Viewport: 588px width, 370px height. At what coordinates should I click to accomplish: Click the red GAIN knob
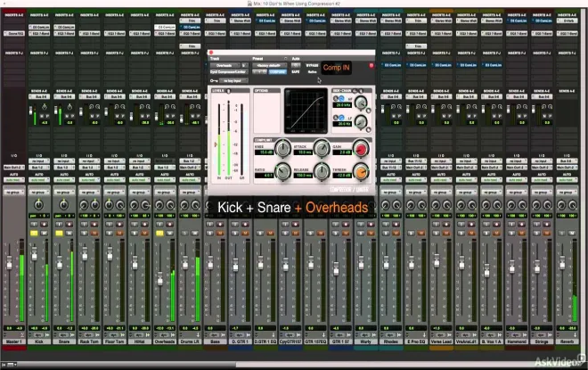point(361,149)
